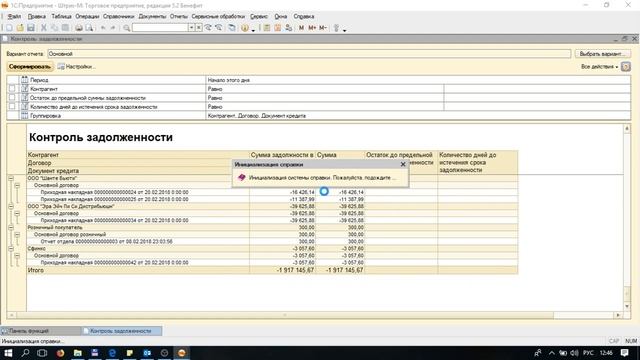
Task: Open the Все действия dropdown menu
Action: point(599,67)
